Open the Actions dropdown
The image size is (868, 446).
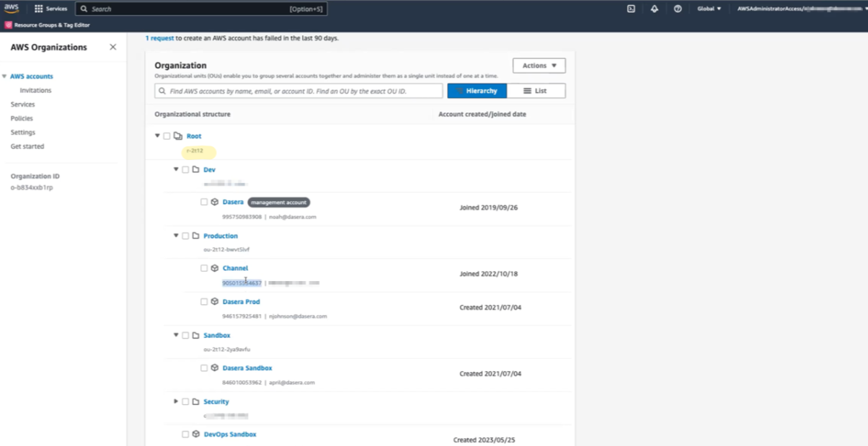click(539, 66)
